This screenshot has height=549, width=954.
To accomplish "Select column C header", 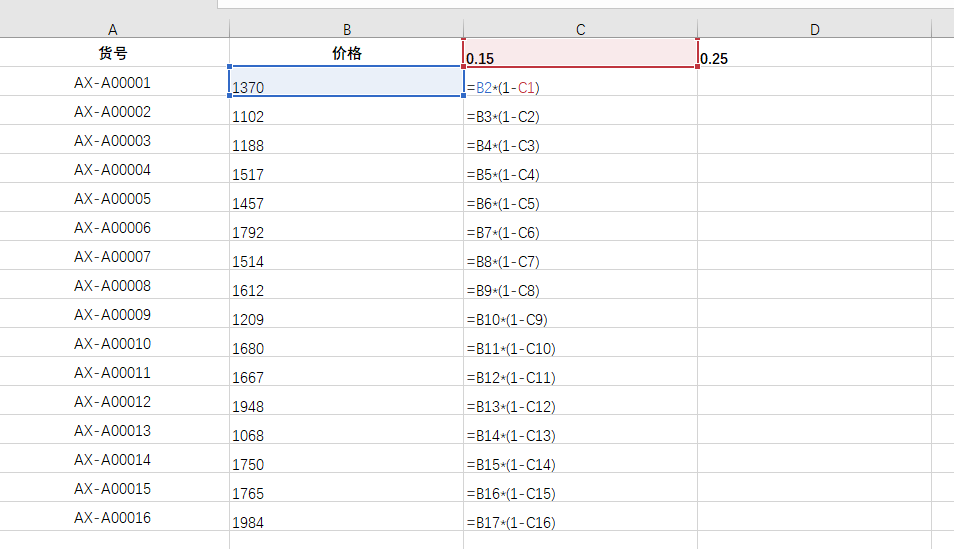I will point(580,29).
